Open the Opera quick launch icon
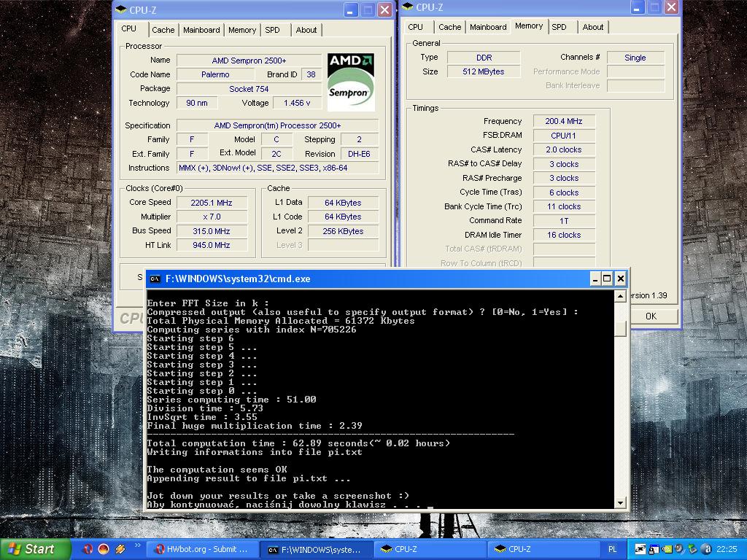 [x=88, y=549]
